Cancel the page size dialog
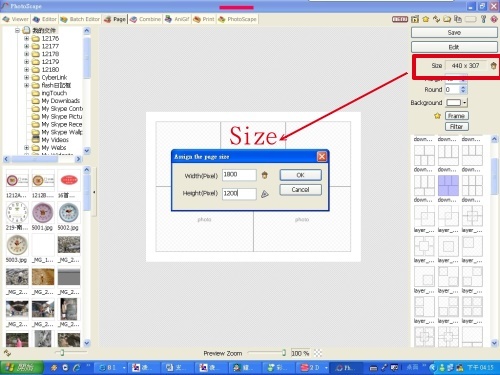This screenshot has width=500, height=375. [x=301, y=190]
